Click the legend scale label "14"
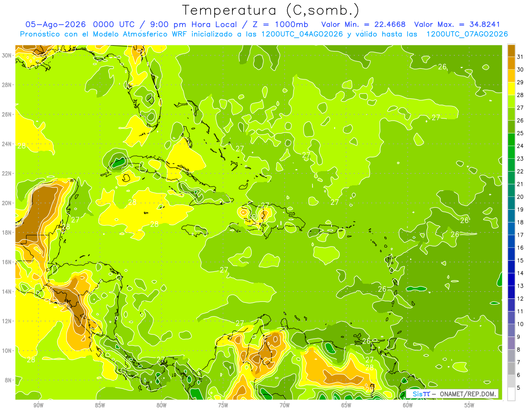The height and width of the screenshot is (411, 532). (520, 273)
